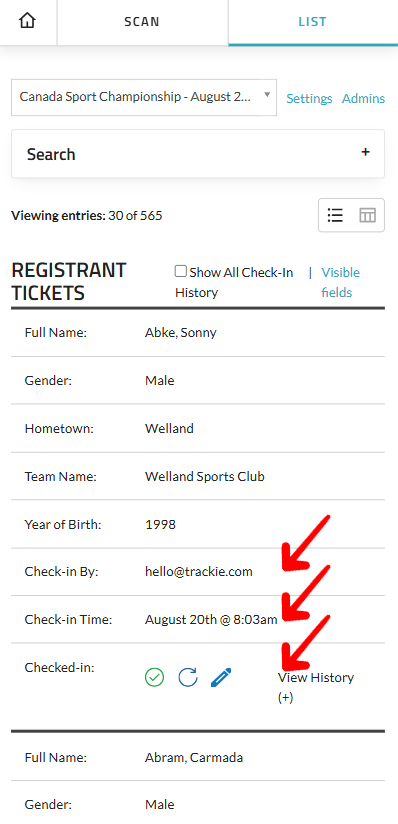
Task: Open the Settings link
Action: click(x=309, y=98)
